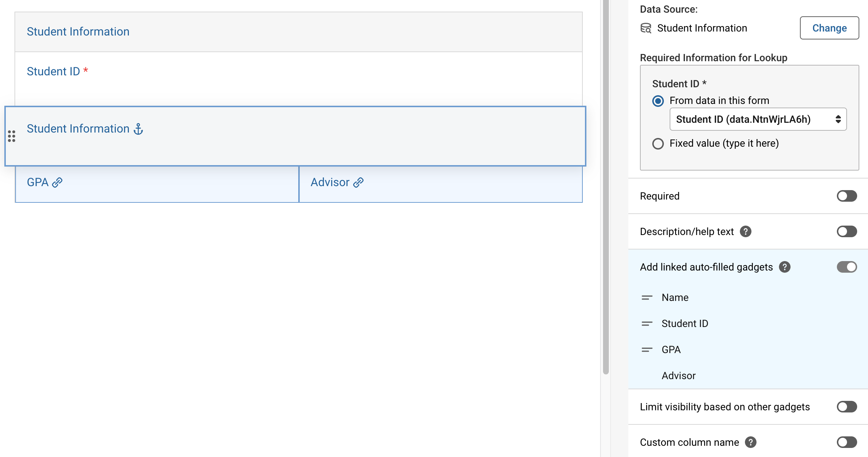Click the Change data source button
This screenshot has height=457, width=868.
pyautogui.click(x=829, y=28)
